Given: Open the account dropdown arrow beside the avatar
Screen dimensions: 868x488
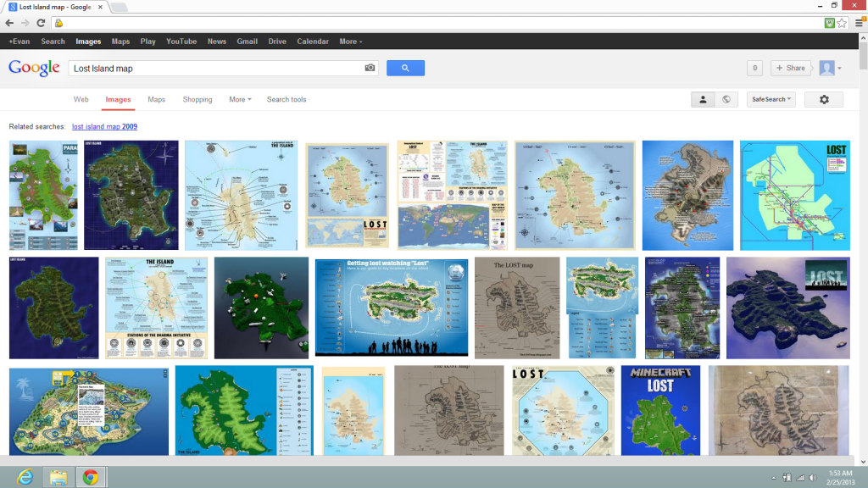Looking at the screenshot, I should coord(839,68).
